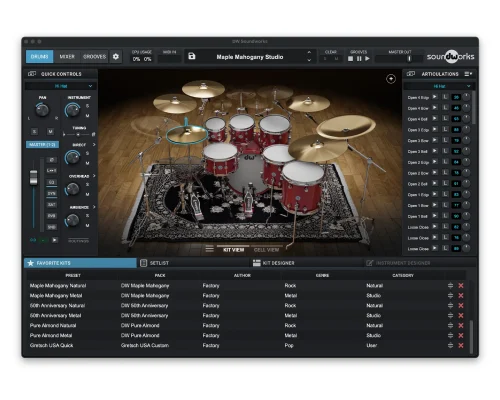Preview the Open 2 Bell articulation
The width and height of the screenshot is (500, 400).
tap(435, 183)
